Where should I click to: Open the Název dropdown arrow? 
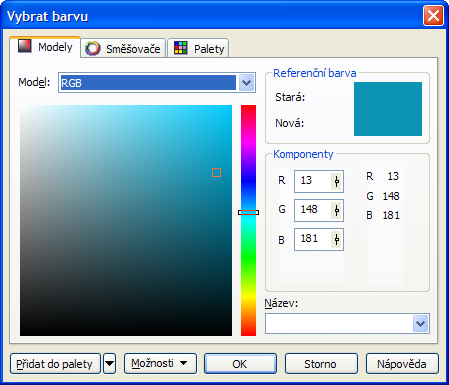coord(421,323)
